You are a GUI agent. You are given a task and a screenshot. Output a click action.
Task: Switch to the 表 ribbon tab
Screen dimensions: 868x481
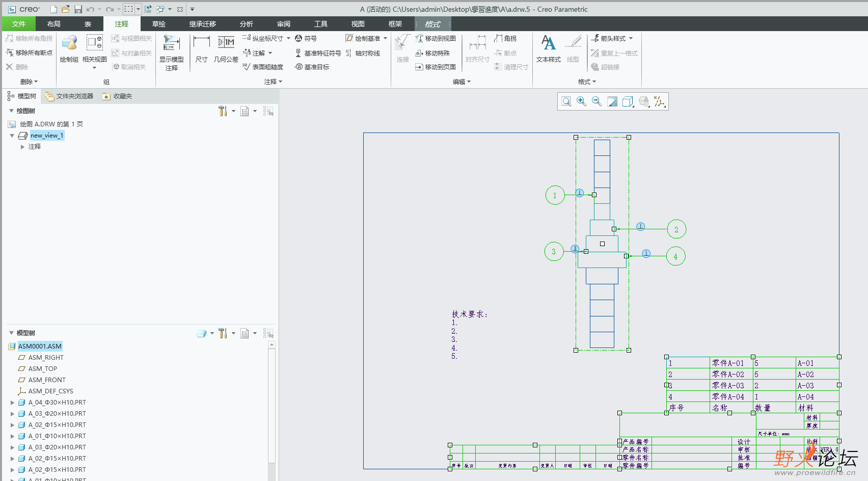tap(88, 24)
